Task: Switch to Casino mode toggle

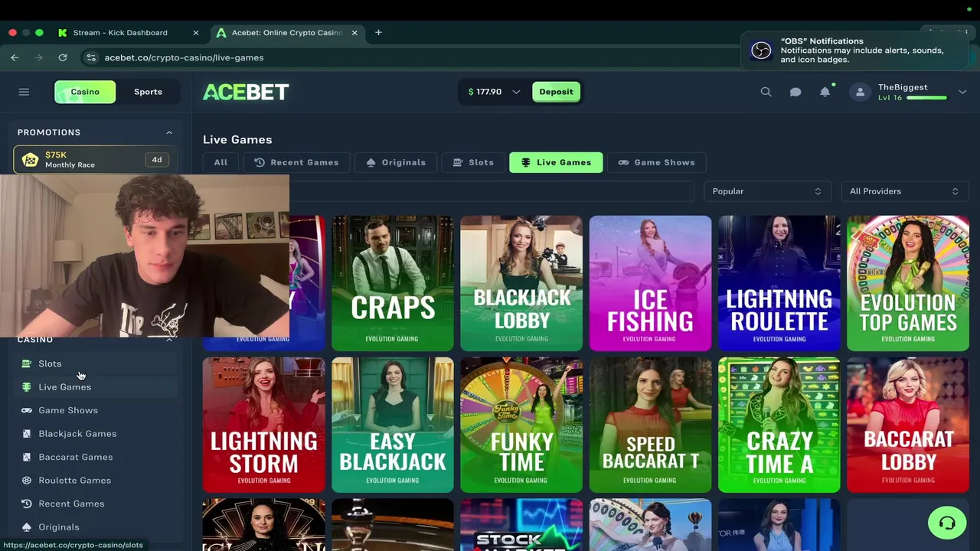Action: pos(85,92)
